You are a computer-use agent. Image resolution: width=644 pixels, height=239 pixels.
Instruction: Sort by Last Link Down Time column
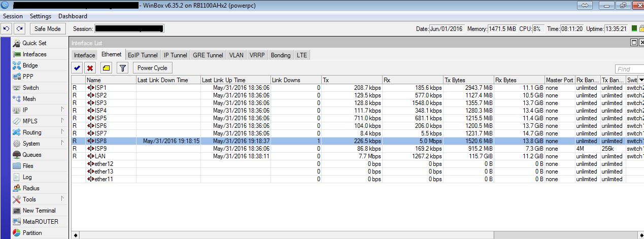[x=168, y=80]
